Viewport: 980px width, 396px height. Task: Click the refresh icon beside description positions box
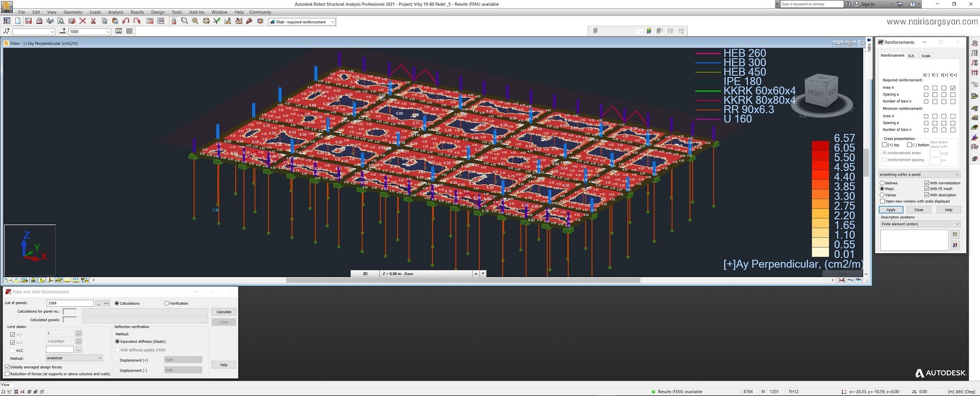coord(955,234)
